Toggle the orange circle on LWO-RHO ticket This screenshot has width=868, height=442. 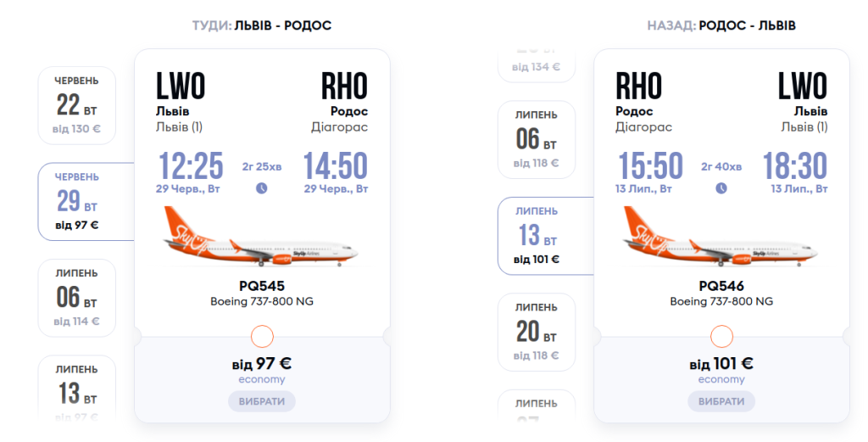coord(263,337)
